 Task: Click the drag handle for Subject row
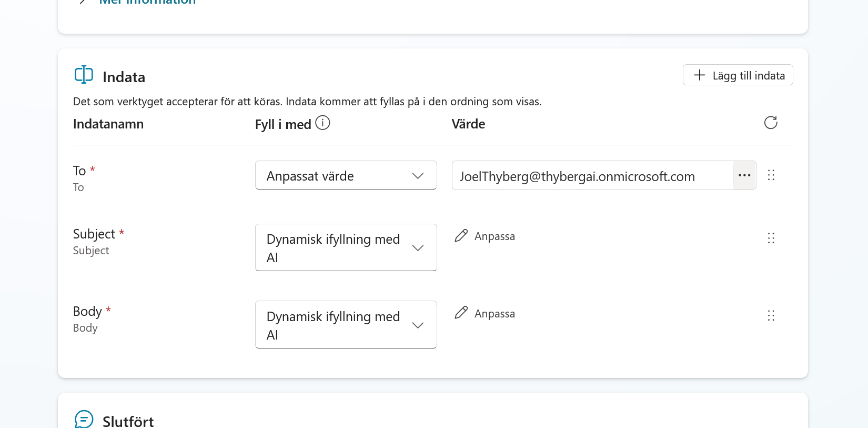(771, 238)
